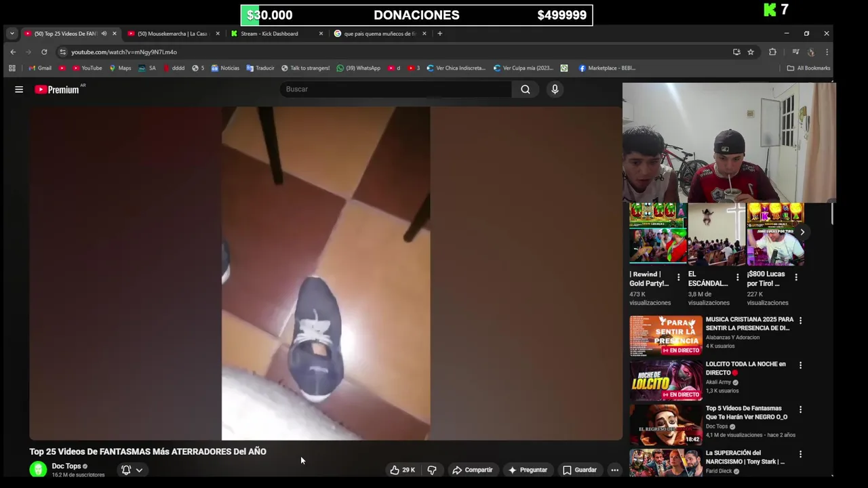Open the browser extensions puzzle icon
This screenshot has width=868, height=488.
point(772,52)
